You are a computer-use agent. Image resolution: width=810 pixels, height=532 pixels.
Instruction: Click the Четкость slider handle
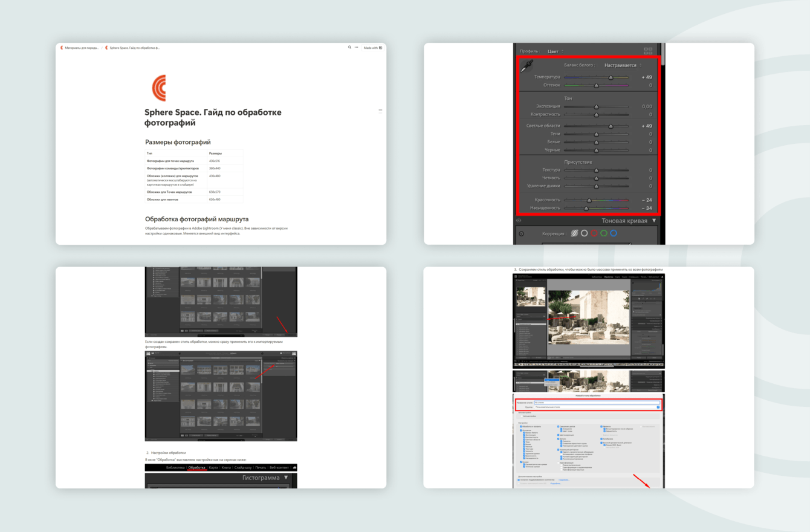click(596, 178)
